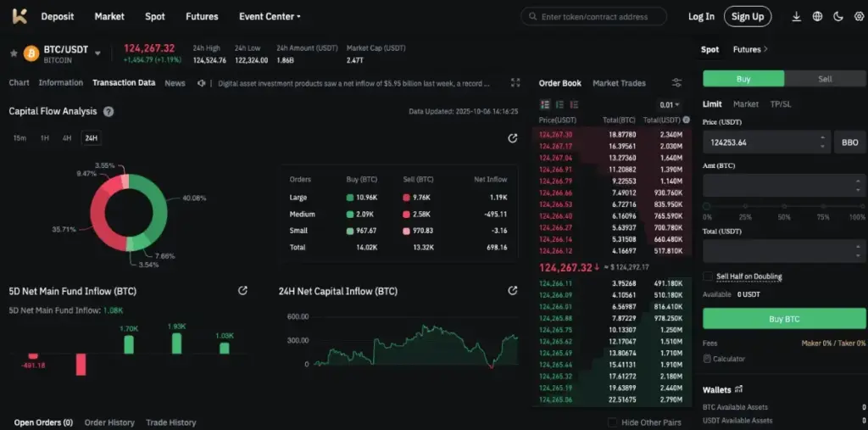
Task: Open the Market menu item
Action: [x=109, y=17]
